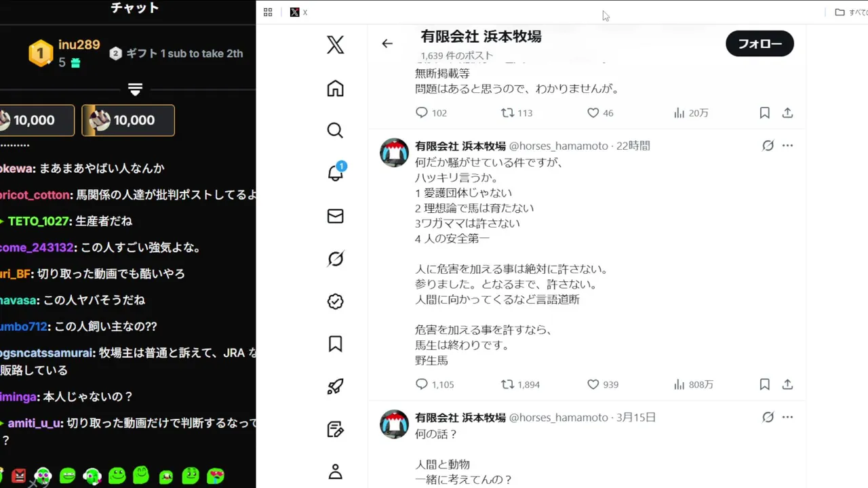The width and height of the screenshot is (868, 488).
Task: Open Notifications bell with one unread
Action: pos(336,171)
